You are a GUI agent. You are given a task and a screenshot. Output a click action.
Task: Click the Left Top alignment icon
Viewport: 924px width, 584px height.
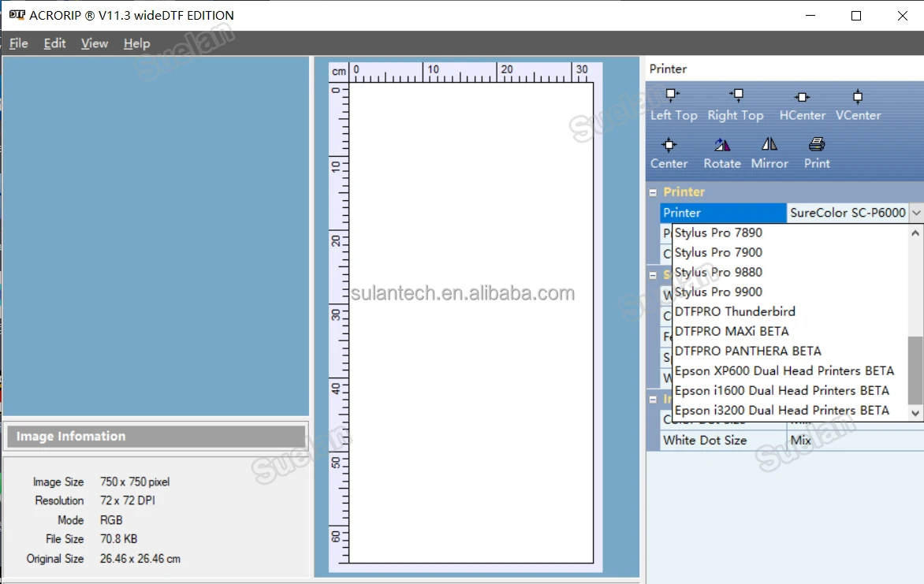pos(673,96)
